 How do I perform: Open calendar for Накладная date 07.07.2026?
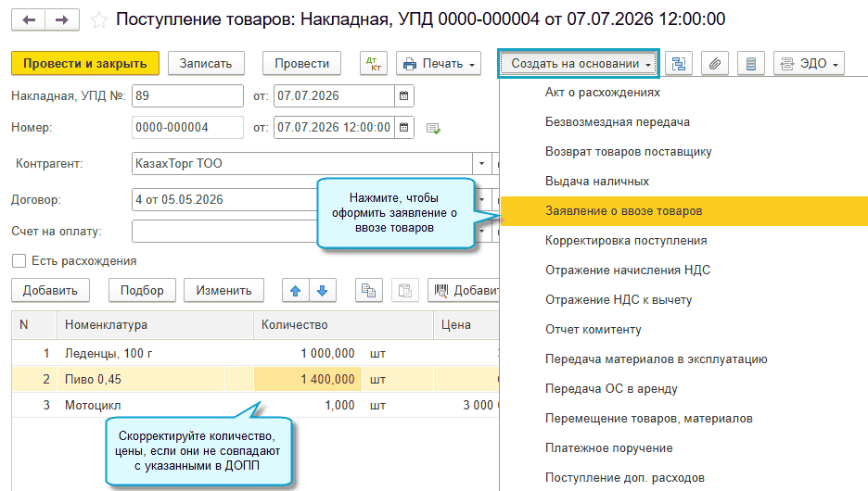[x=404, y=95]
